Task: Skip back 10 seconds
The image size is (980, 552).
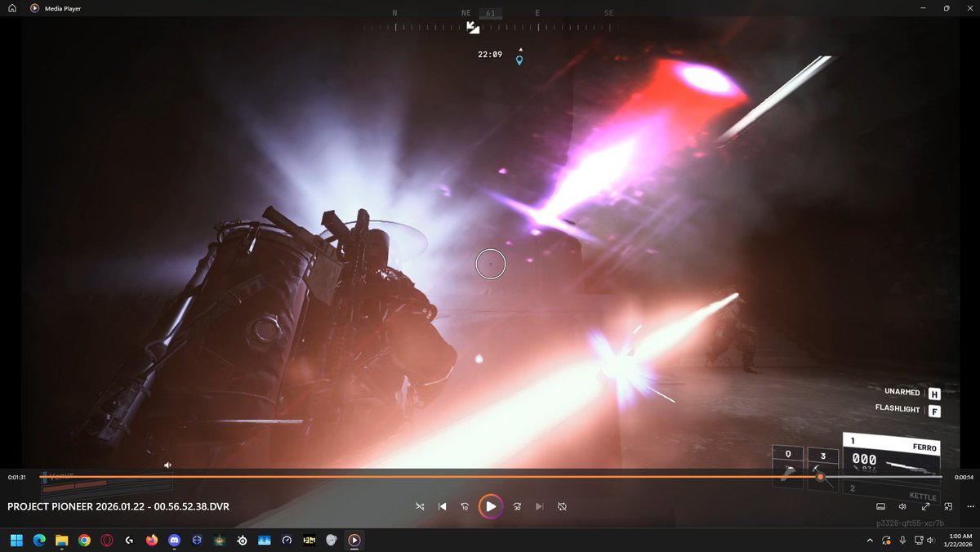Action: click(x=465, y=506)
